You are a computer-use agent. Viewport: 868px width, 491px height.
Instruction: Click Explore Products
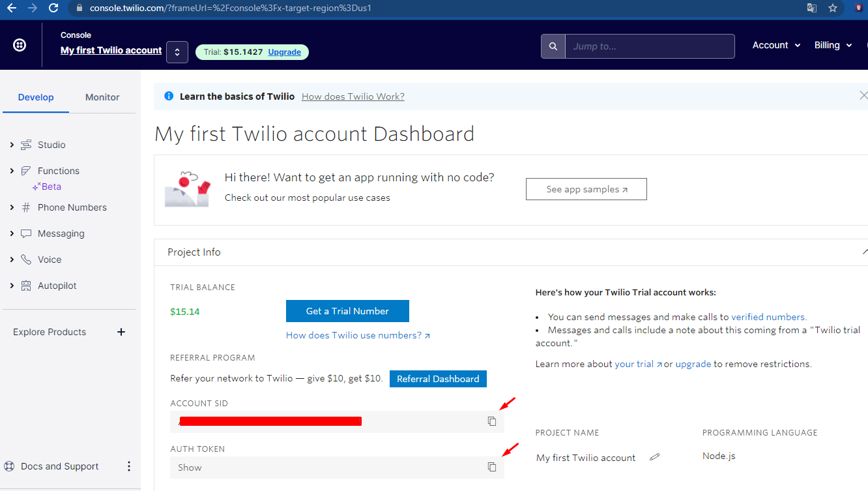[x=50, y=332]
